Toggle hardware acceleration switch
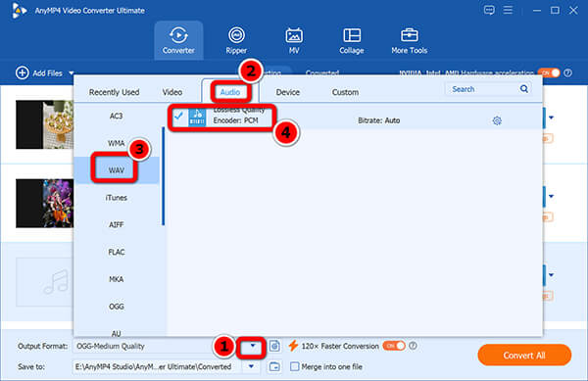Viewport: 588px width, 381px height. coord(549,72)
